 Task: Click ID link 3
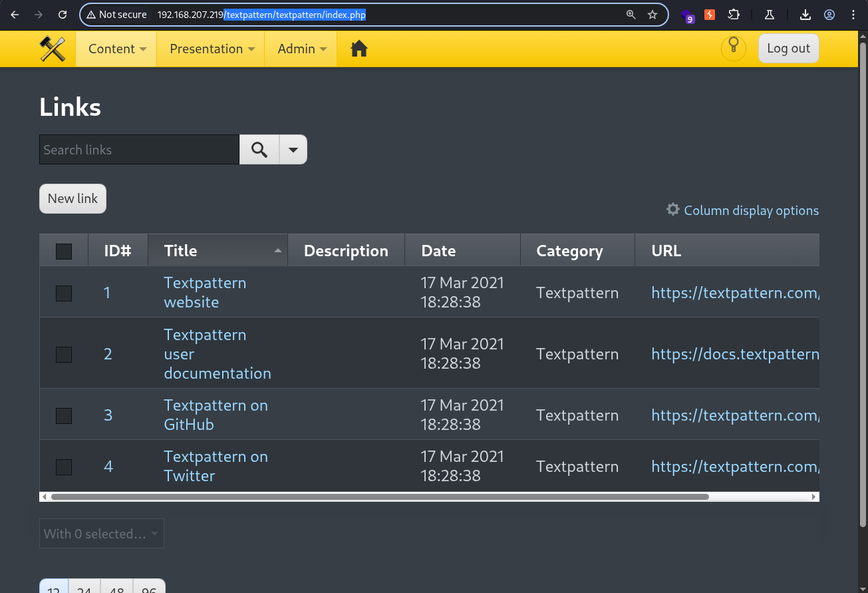pos(108,415)
